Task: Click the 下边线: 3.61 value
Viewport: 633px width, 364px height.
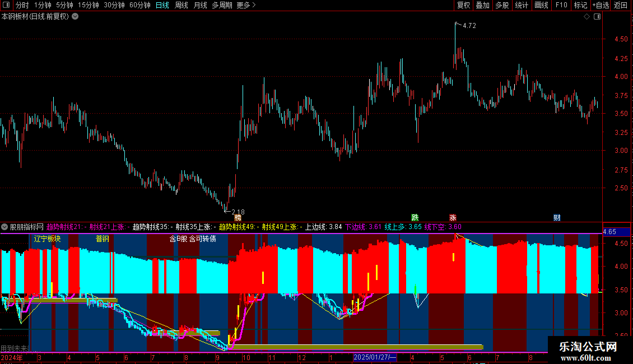Action: point(364,227)
